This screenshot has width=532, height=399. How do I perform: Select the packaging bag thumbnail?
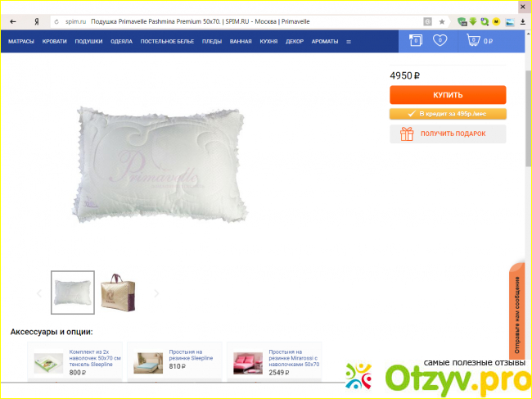click(118, 292)
